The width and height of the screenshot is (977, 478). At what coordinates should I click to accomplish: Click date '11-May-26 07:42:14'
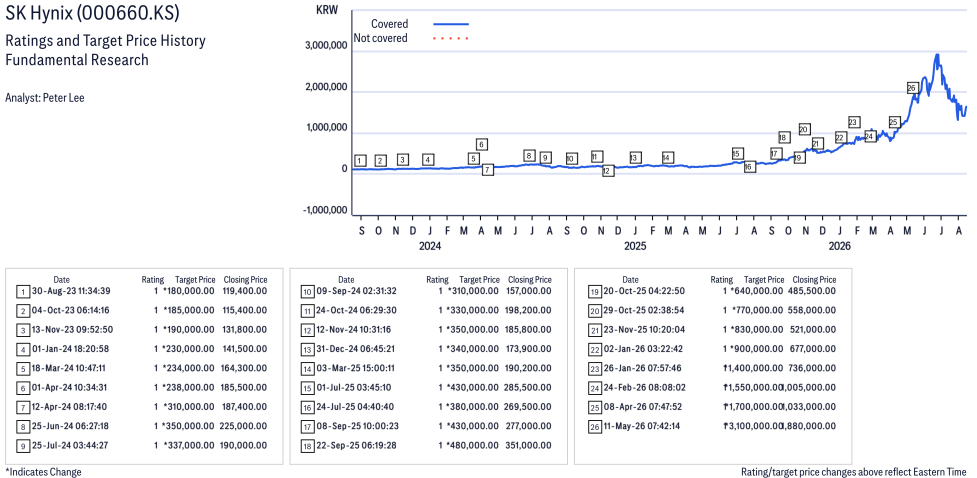point(643,426)
